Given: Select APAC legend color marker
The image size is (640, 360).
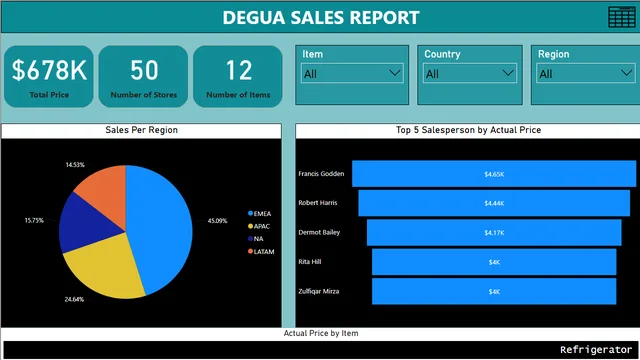Looking at the screenshot, I should (250, 226).
